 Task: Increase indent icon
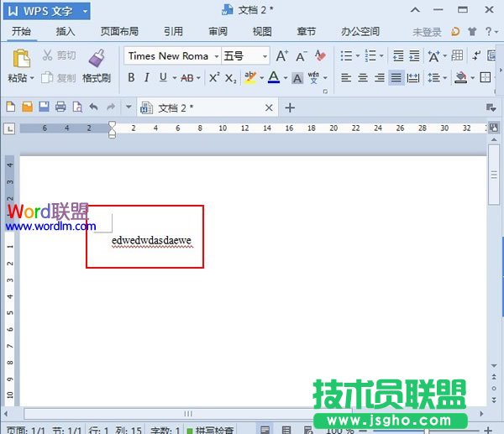(414, 56)
